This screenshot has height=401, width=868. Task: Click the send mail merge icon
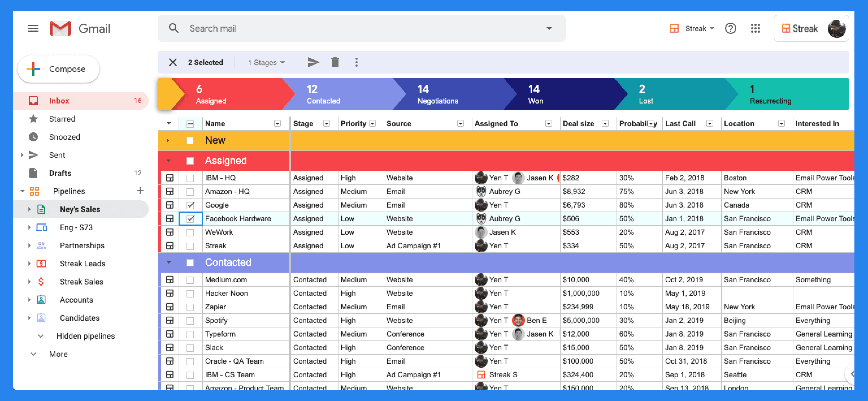tap(313, 62)
